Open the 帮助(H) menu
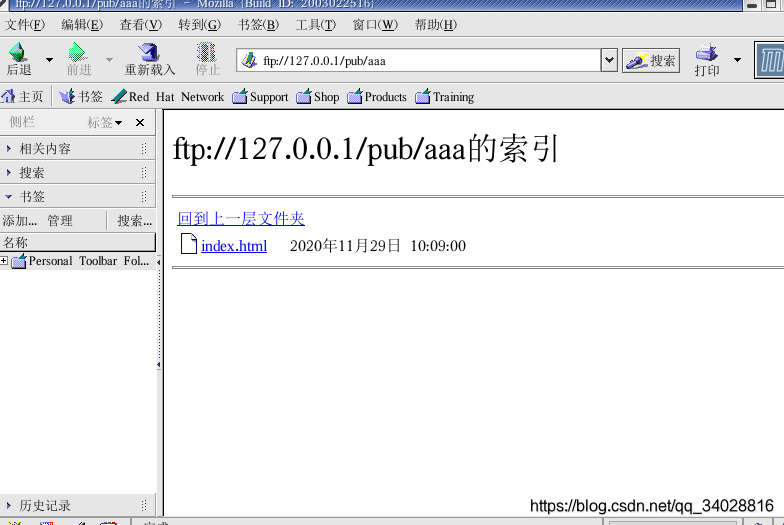The image size is (784, 525). pyautogui.click(x=436, y=24)
